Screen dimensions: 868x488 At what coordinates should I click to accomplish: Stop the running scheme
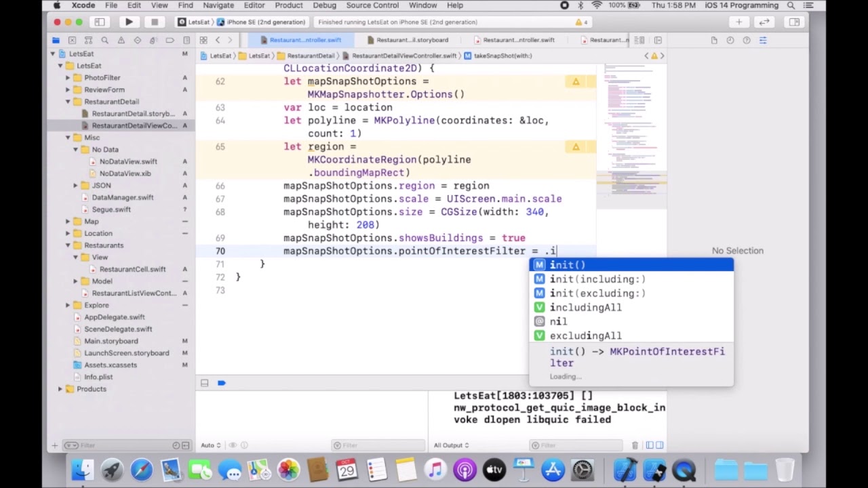pos(154,22)
